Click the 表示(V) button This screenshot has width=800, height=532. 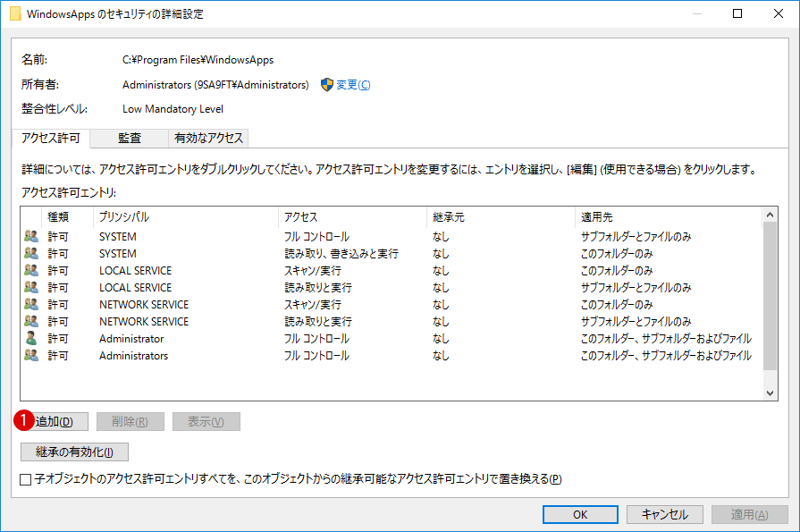click(206, 422)
